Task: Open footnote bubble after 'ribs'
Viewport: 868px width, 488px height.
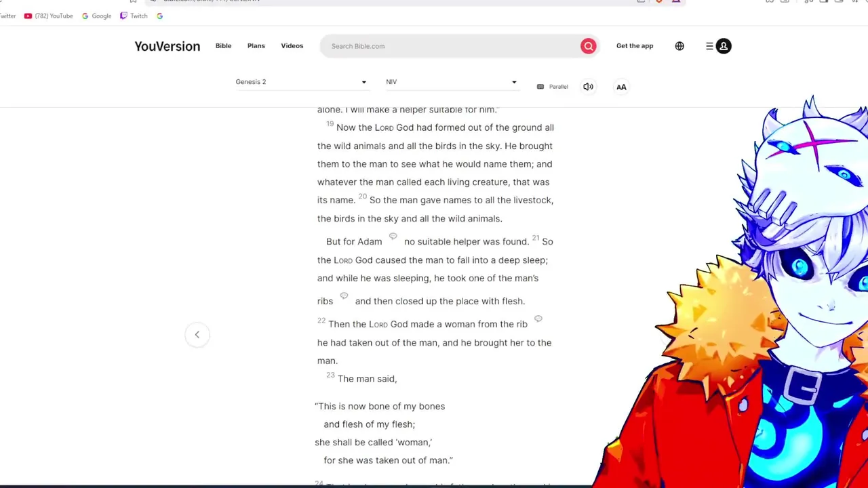Action: pos(344,296)
